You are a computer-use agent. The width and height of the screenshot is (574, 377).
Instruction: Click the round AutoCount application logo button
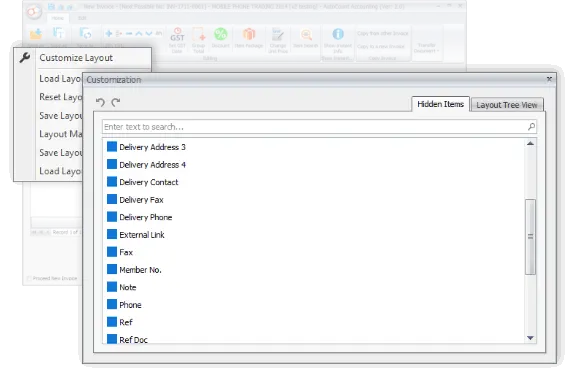34,12
